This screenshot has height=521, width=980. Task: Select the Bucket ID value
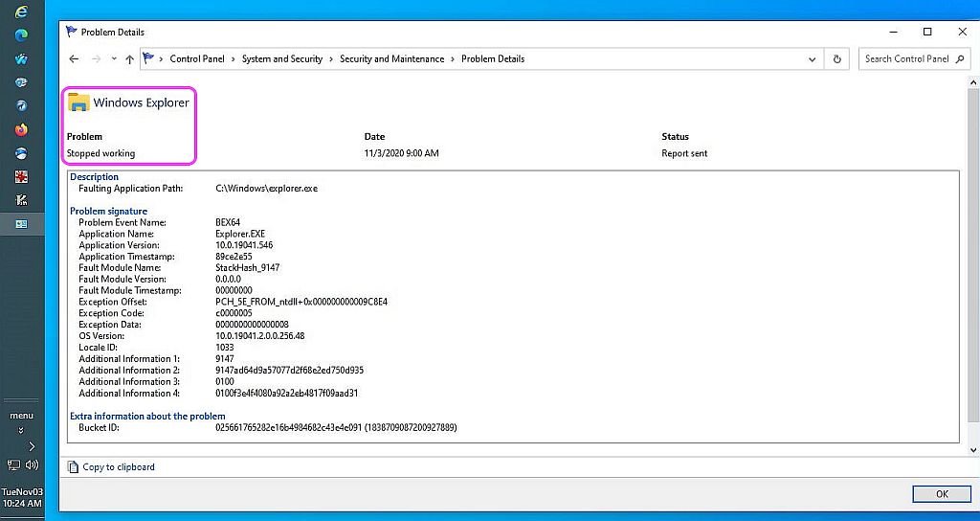[x=336, y=428]
